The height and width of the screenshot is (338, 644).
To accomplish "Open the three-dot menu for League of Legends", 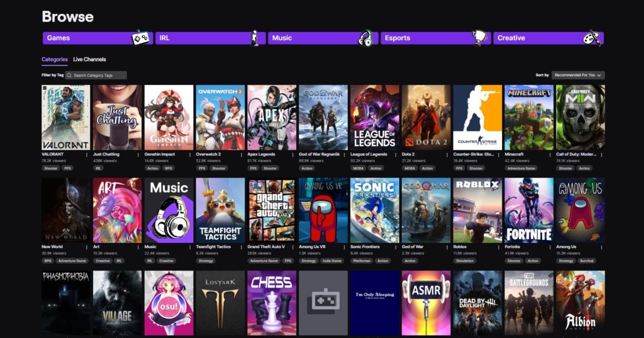I will tap(396, 155).
